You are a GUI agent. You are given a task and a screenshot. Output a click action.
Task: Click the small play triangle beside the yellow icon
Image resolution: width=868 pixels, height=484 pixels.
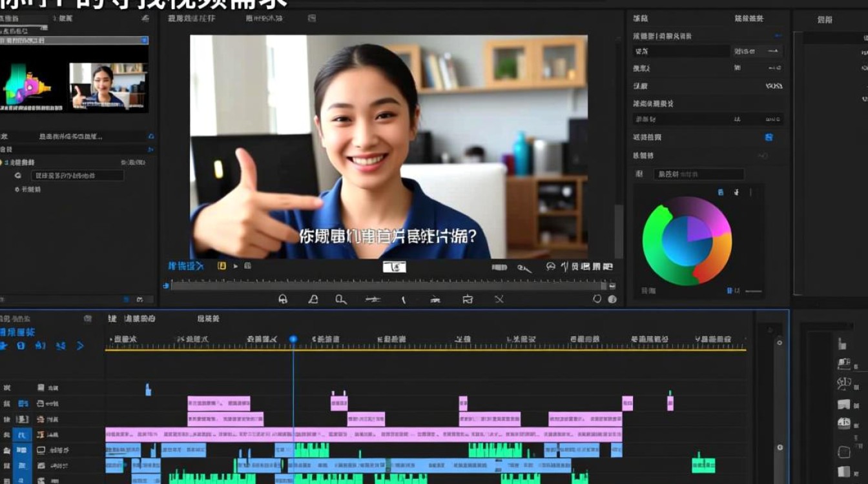click(236, 266)
